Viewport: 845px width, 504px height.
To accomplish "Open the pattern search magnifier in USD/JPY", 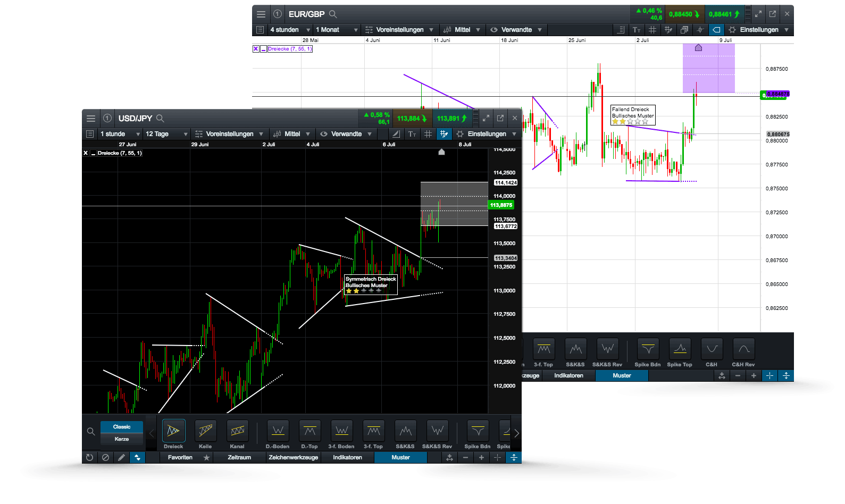I will [x=91, y=432].
